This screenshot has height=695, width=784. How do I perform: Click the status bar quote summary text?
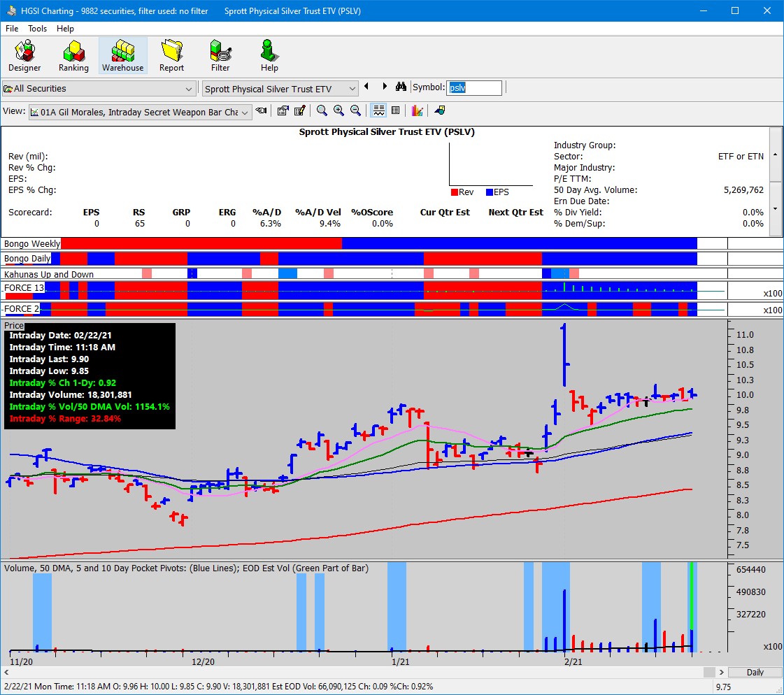tap(218, 687)
